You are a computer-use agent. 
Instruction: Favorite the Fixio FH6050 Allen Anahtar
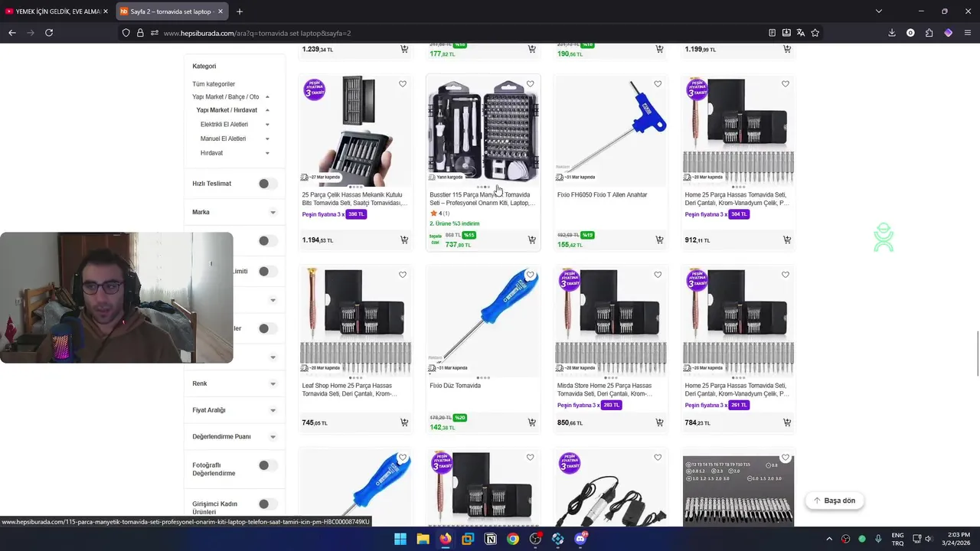point(658,84)
